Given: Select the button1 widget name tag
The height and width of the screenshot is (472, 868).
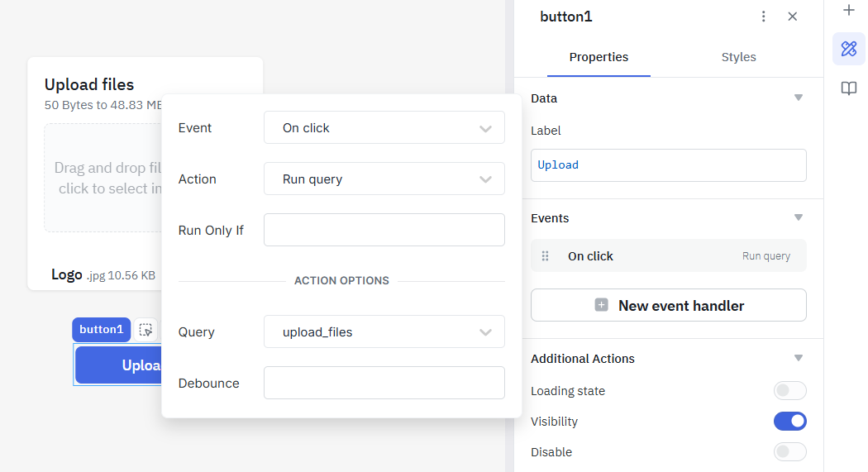Looking at the screenshot, I should (x=102, y=330).
